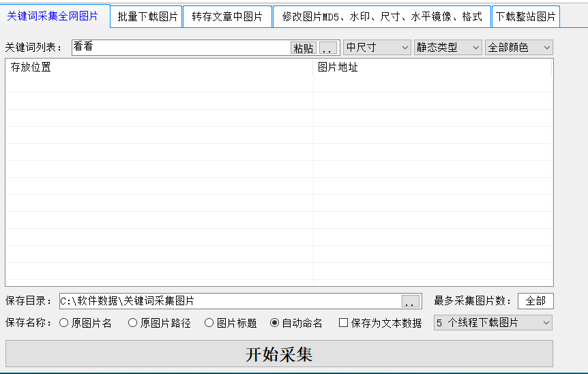Open the 中尺寸 size dropdown
Screen dimensions: 588x374
point(377,48)
